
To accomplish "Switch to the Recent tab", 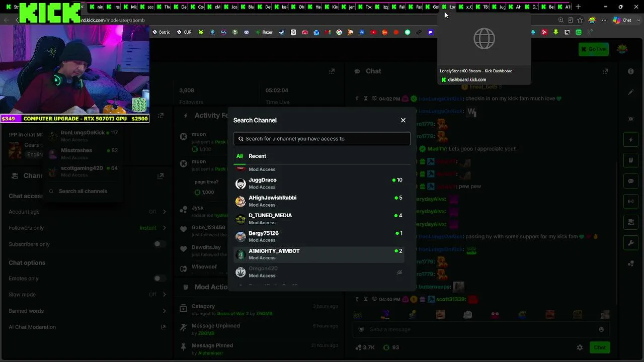I will click(x=257, y=156).
